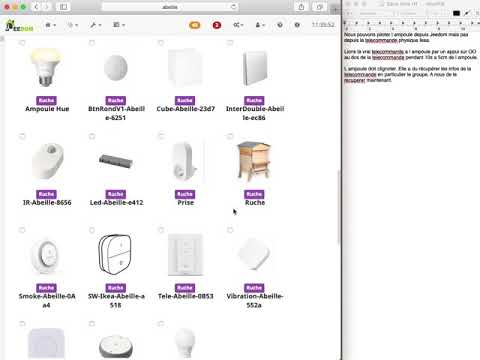480x360 pixels.
Task: Tick the checkbox above InterDouble-Abeille-ec86
Action: pyautogui.click(x=230, y=43)
